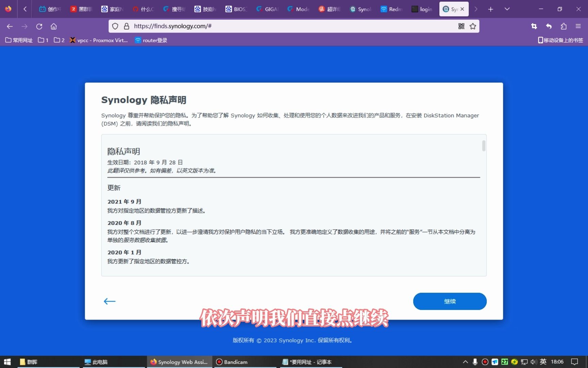Open the notification center icon
588x368 pixels.
(574, 362)
